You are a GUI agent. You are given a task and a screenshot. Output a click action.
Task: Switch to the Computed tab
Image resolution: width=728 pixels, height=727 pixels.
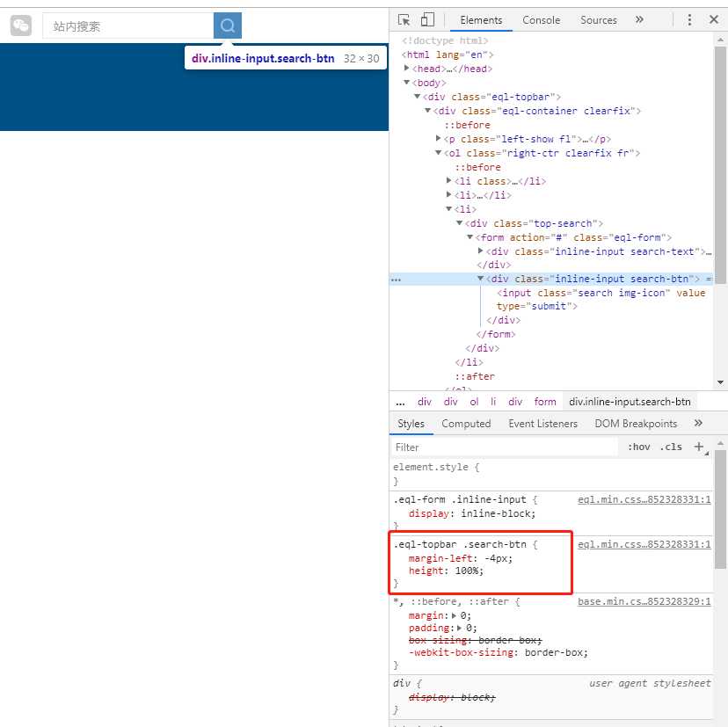[466, 424]
